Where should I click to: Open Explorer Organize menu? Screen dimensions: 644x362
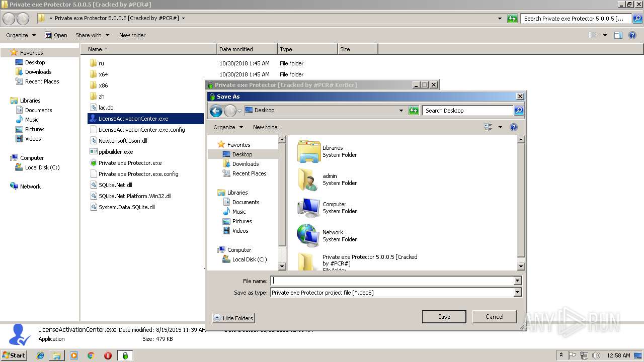click(21, 35)
